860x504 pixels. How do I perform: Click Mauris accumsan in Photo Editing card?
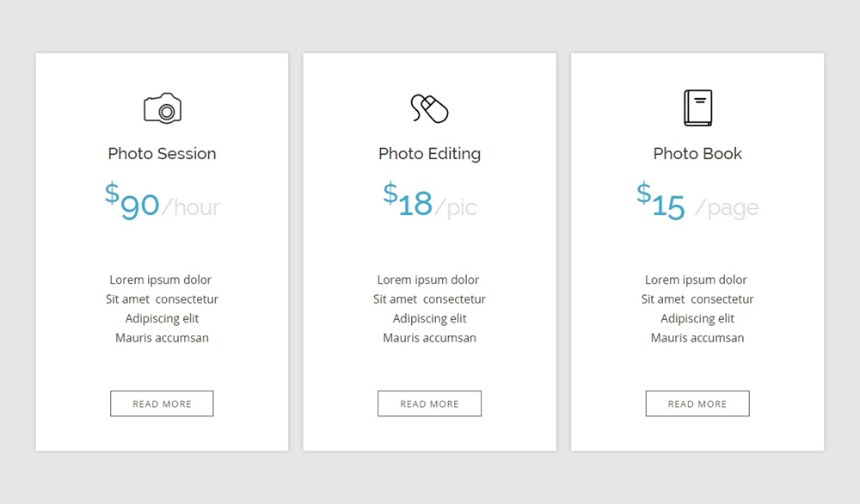click(429, 338)
